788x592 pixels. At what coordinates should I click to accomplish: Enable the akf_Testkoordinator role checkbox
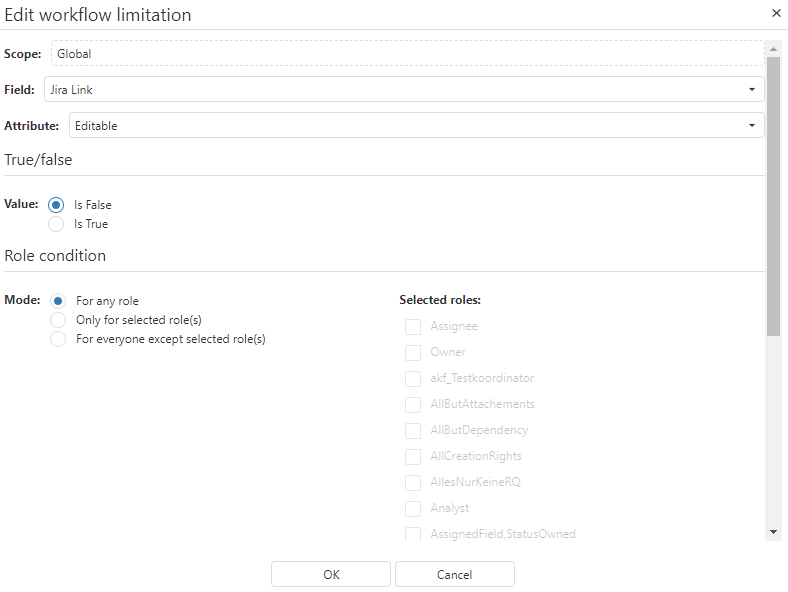pyautogui.click(x=412, y=379)
